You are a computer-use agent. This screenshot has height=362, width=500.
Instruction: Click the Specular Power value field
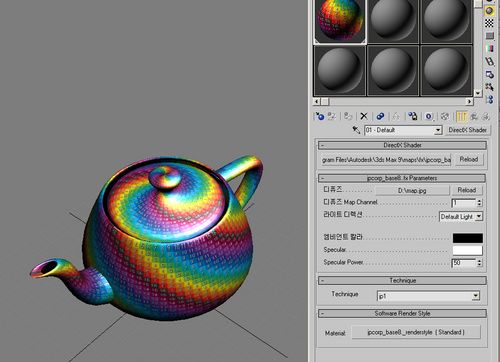point(463,263)
